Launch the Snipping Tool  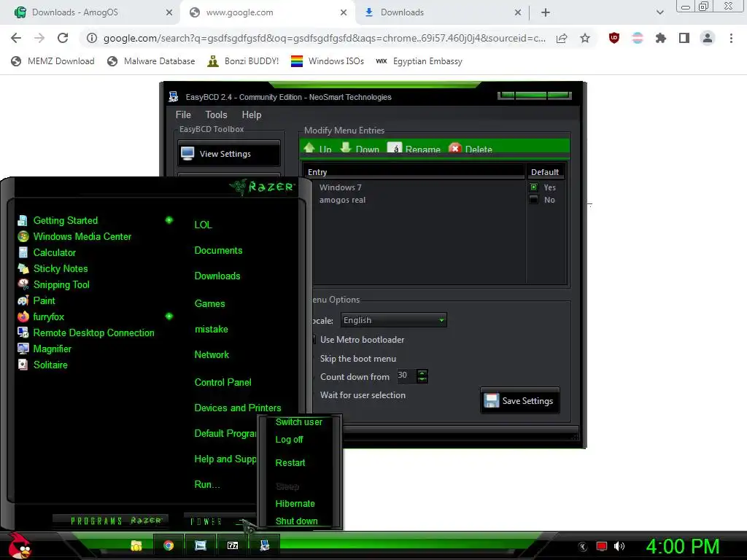(x=53, y=285)
